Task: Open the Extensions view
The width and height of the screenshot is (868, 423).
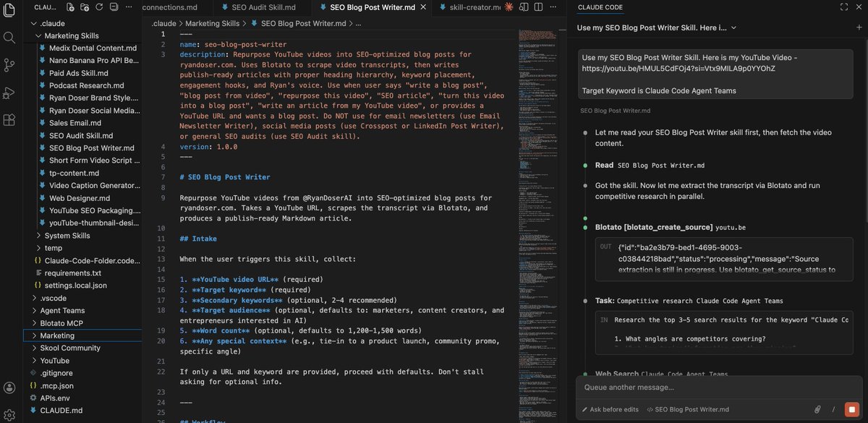Action: pos(9,120)
